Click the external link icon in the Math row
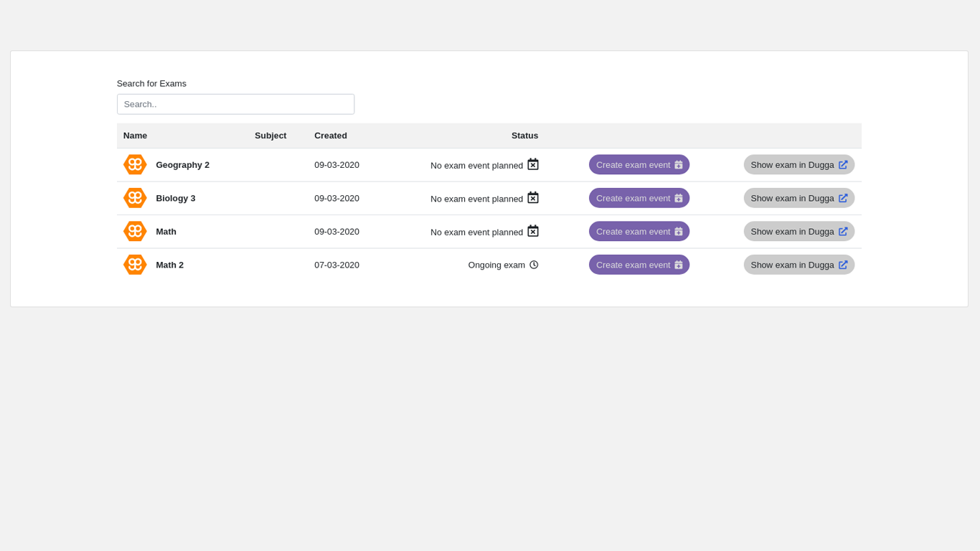 click(x=843, y=232)
